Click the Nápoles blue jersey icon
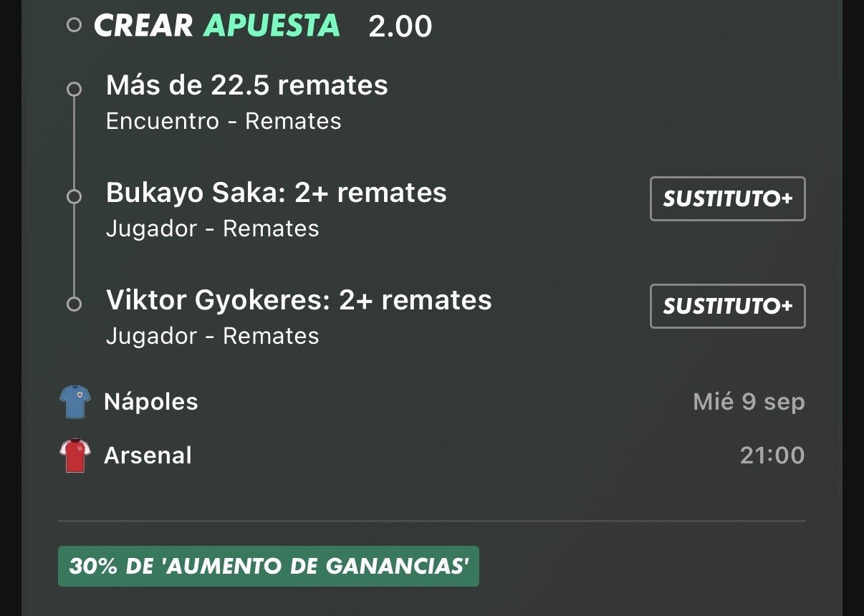Viewport: 864px width, 616px height. [x=75, y=402]
